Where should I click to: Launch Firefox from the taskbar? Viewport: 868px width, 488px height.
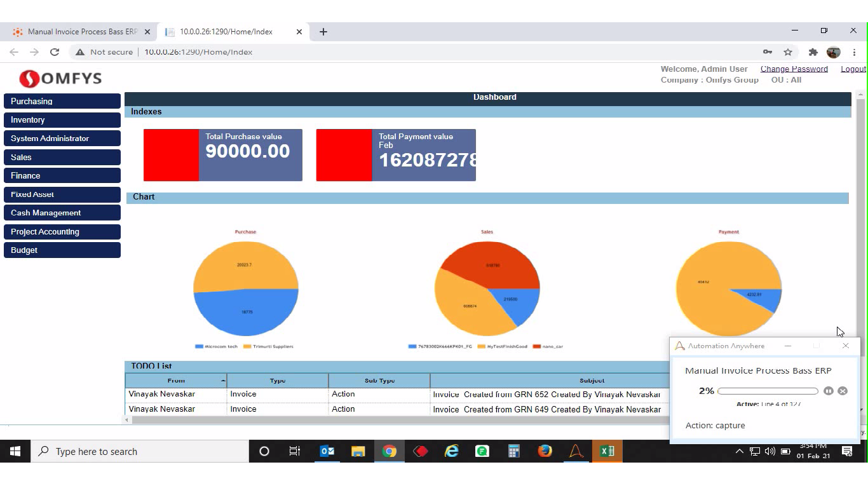click(x=545, y=451)
